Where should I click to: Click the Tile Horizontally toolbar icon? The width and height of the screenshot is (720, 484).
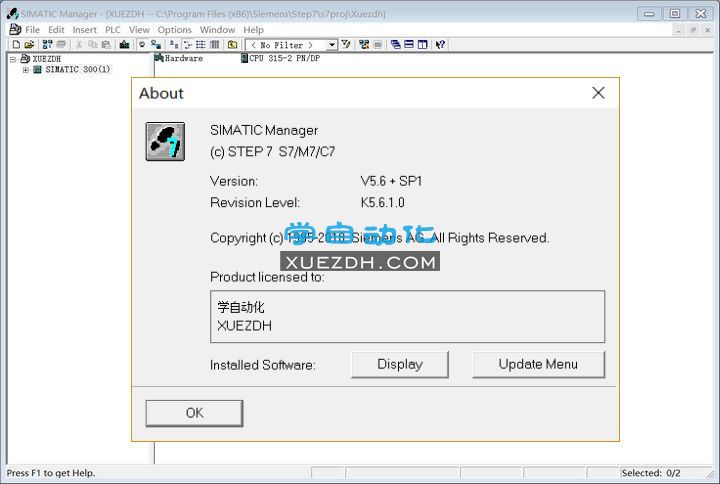409,45
